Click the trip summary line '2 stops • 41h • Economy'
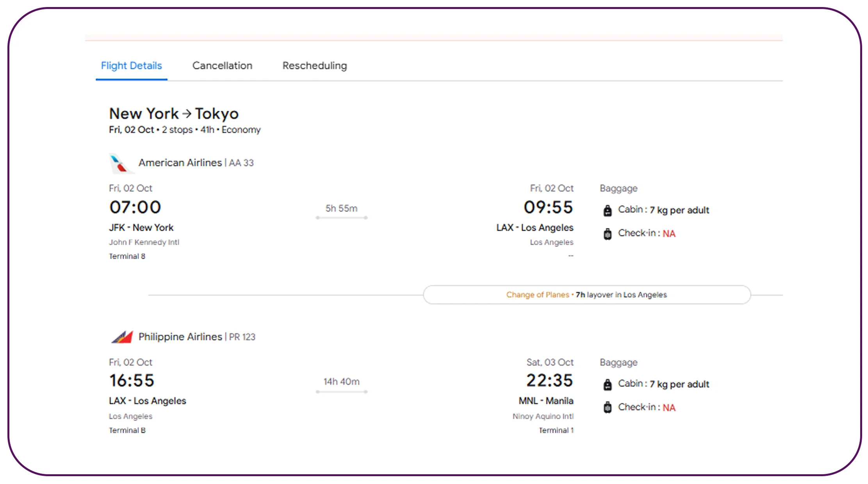This screenshot has height=484, width=868. 211,130
